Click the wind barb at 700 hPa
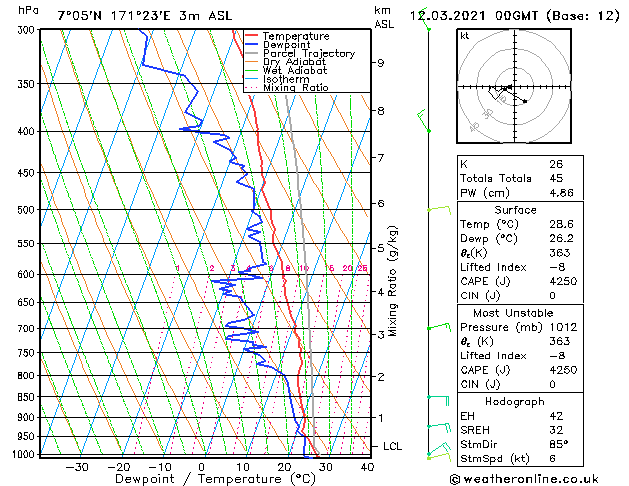This screenshot has height=486, width=629. coord(439,327)
